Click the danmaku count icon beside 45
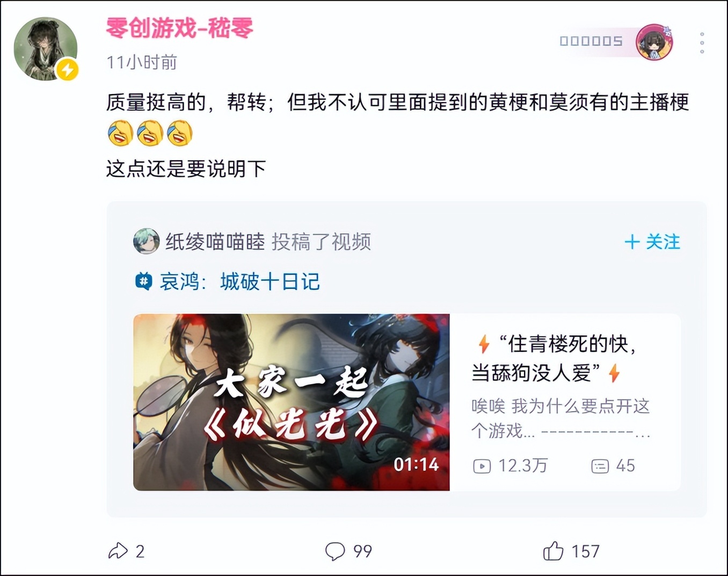 point(600,466)
